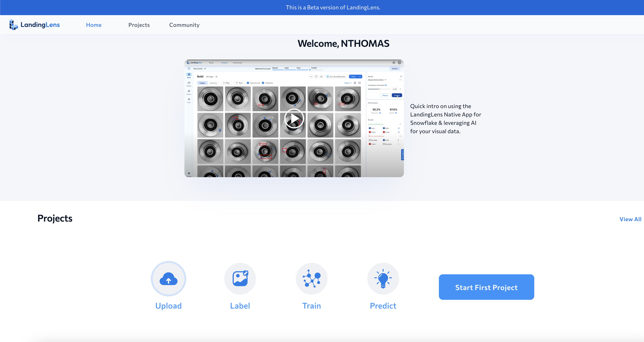Open Community in the top navigation bar
The height and width of the screenshot is (342, 644).
[x=184, y=25]
